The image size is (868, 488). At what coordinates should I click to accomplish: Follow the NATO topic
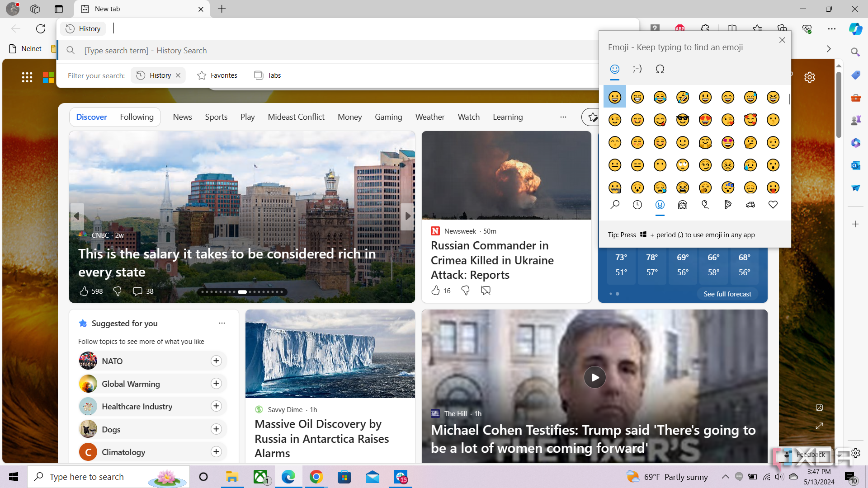coord(216,361)
